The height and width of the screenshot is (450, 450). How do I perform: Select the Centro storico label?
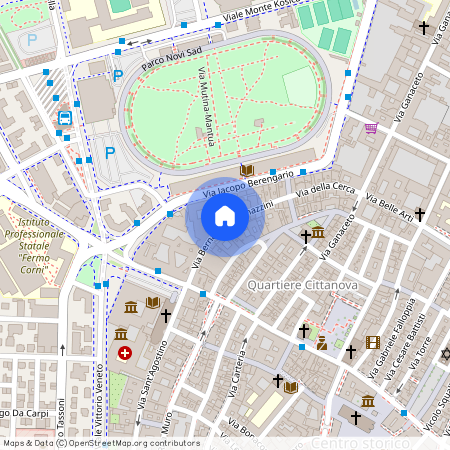tap(360, 443)
